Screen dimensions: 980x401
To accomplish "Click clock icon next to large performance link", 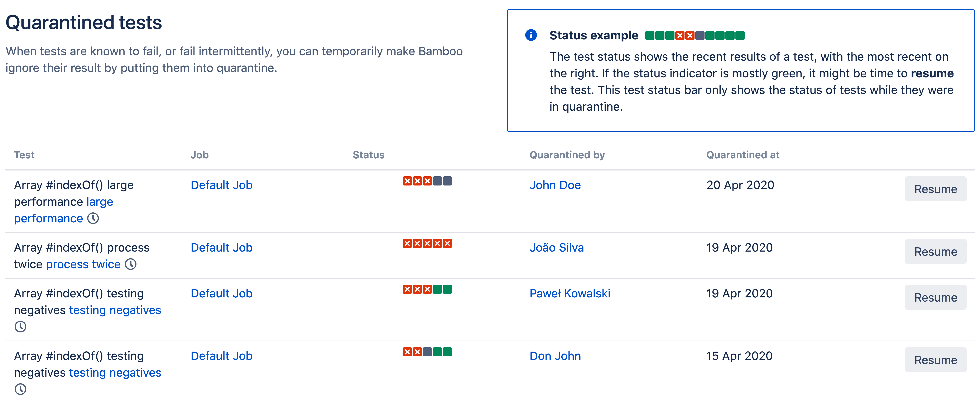I will 93,218.
